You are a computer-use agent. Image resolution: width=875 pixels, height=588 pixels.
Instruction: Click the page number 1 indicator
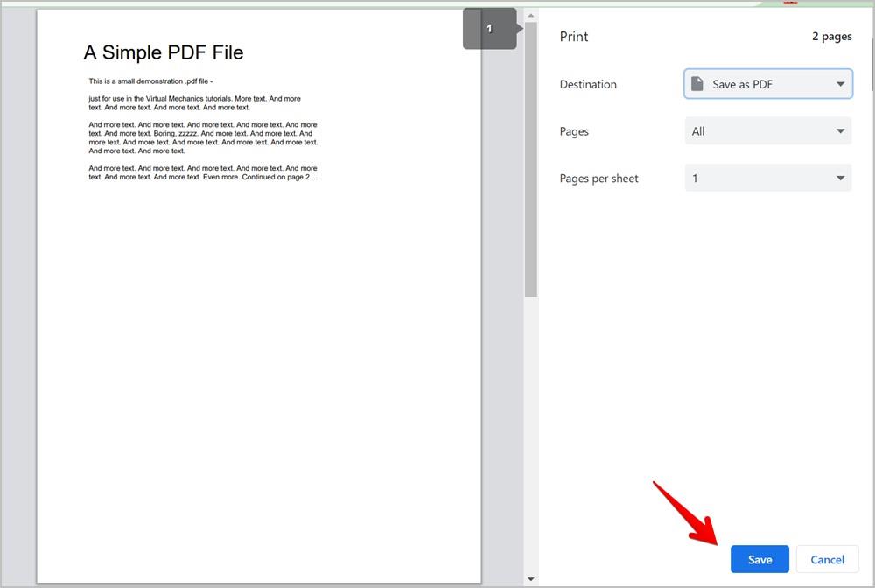click(490, 29)
